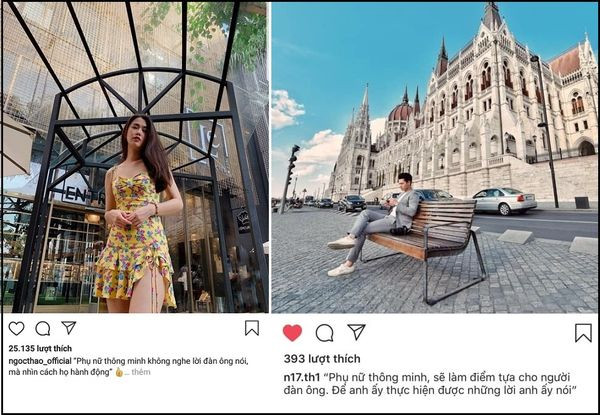Like the ngocthao_official post with the heart outline

tap(16, 329)
